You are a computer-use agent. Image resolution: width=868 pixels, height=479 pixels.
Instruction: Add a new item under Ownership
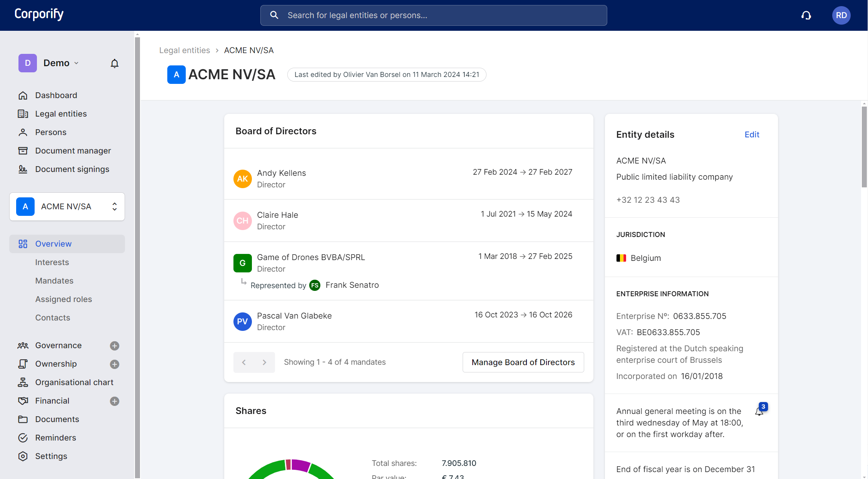tap(114, 364)
